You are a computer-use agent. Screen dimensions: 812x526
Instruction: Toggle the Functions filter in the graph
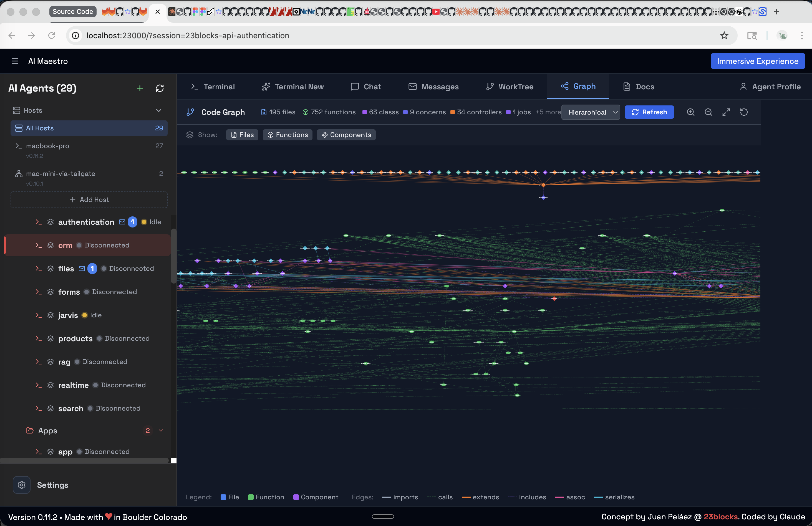287,135
